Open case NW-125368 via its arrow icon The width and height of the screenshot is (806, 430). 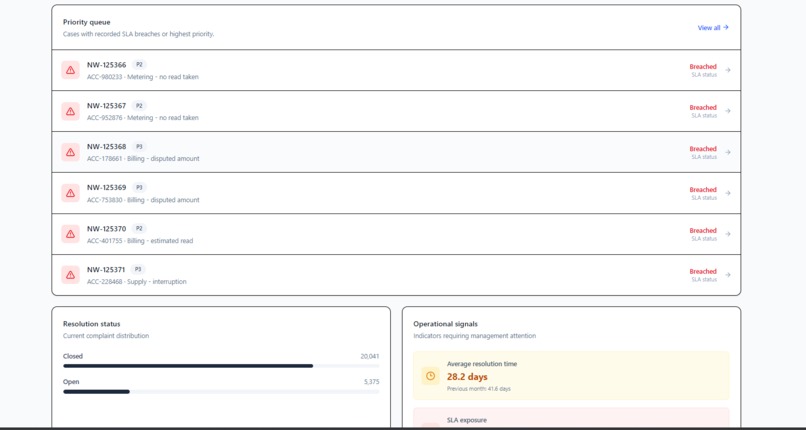[727, 152]
